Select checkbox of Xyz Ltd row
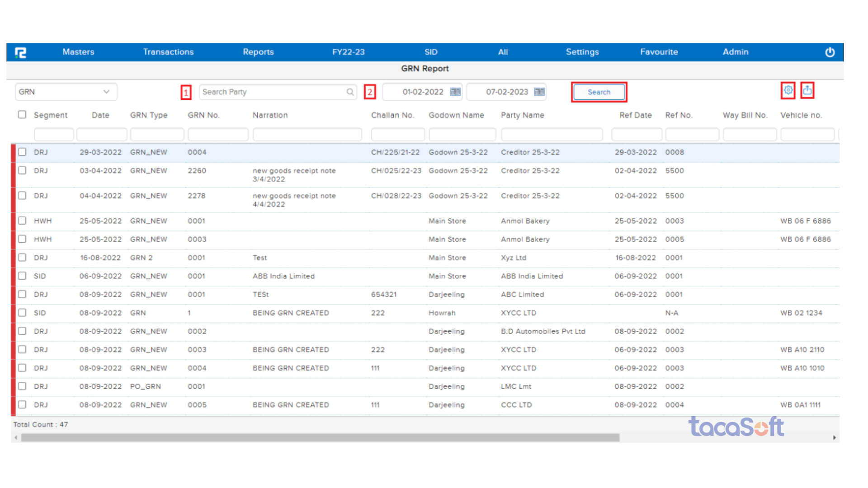868x488 pixels. [22, 257]
